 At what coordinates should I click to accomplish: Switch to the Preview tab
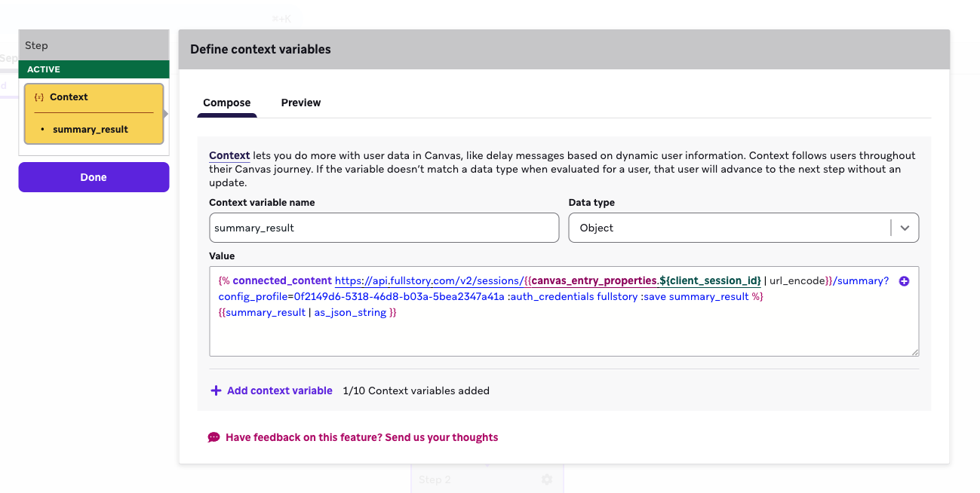point(301,103)
